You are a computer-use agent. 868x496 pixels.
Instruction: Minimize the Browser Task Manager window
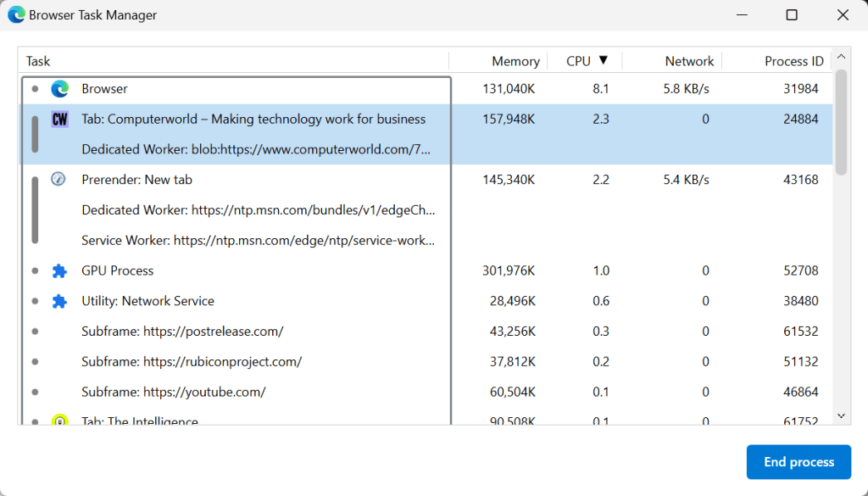(742, 15)
